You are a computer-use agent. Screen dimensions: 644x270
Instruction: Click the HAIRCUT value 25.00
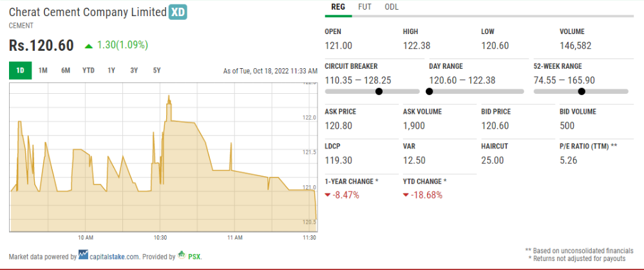[493, 160]
